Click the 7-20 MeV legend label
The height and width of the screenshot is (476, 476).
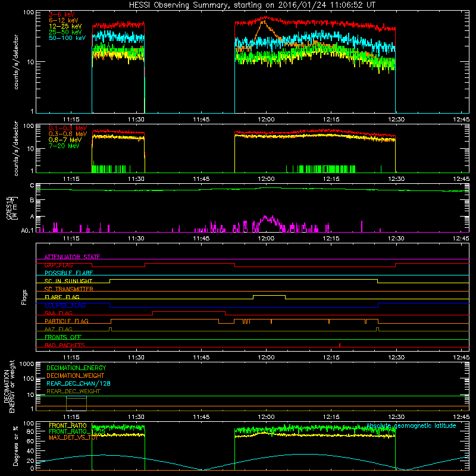pos(64,146)
